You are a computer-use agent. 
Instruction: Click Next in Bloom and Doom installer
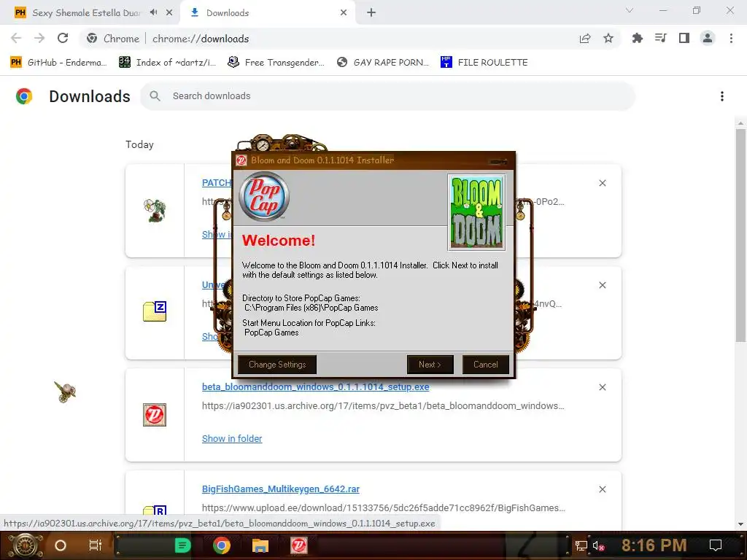pyautogui.click(x=430, y=365)
